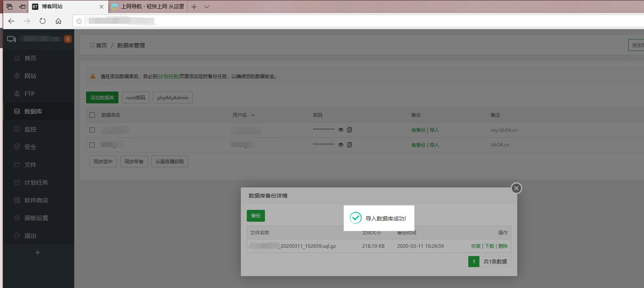This screenshot has width=644, height=288.
Task: Open the 计划任务 sidebar menu
Action: tap(36, 182)
